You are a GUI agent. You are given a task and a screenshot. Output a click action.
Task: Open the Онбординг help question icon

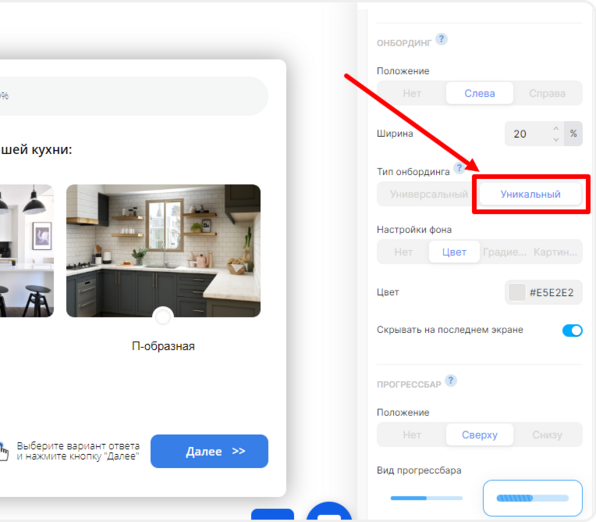tap(441, 39)
